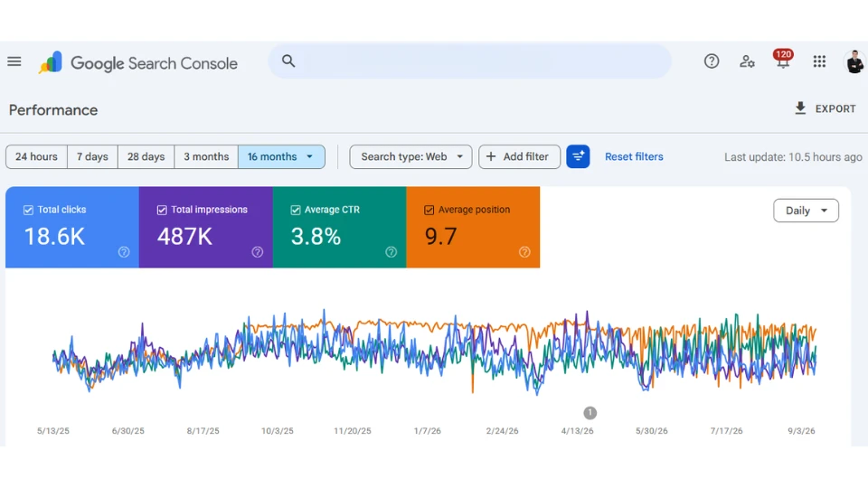Toggle the Total clicks checkbox

tap(28, 210)
